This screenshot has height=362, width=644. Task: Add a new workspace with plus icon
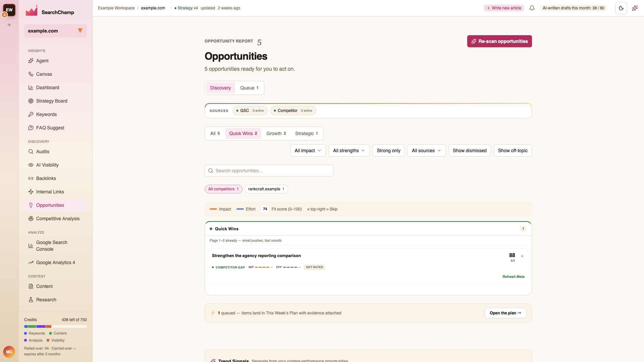pos(9,25)
